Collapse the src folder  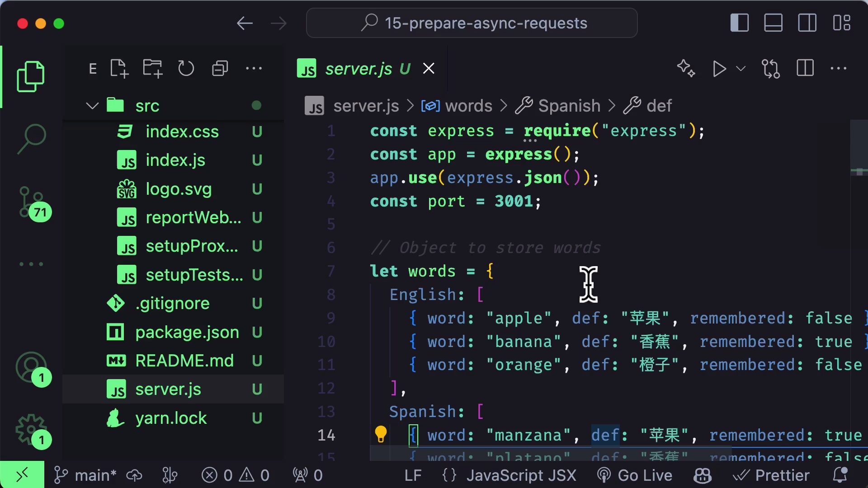pyautogui.click(x=173, y=106)
